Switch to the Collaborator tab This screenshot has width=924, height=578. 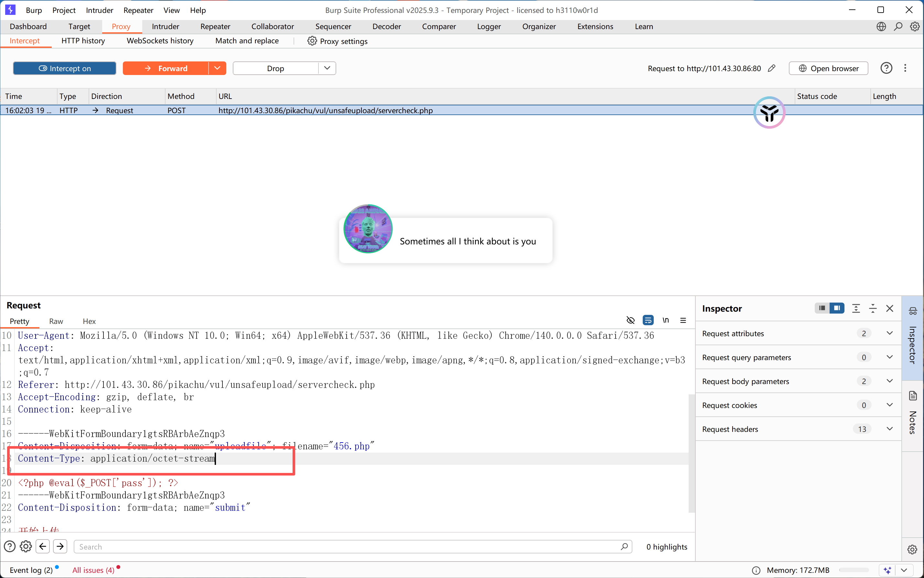[273, 27]
